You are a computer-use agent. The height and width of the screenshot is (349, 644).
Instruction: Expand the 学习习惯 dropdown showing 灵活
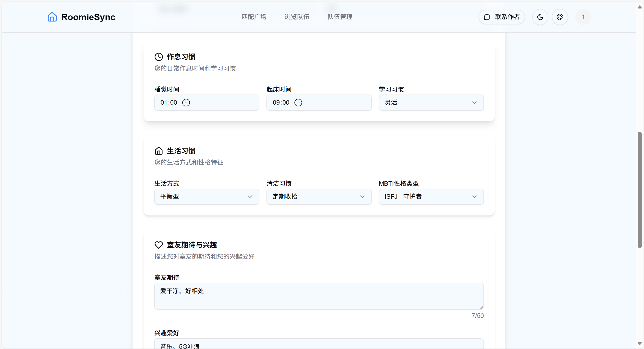click(x=431, y=103)
